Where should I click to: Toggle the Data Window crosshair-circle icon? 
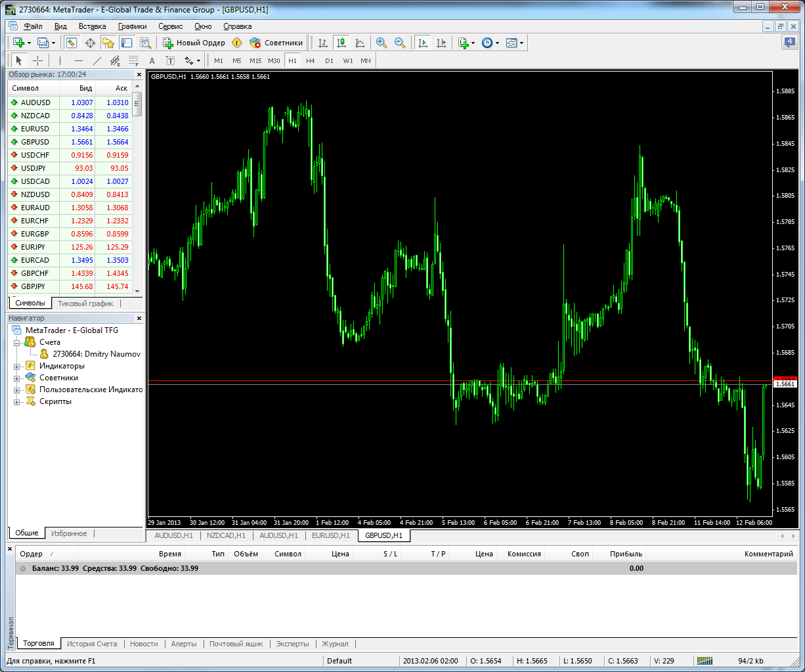(90, 43)
